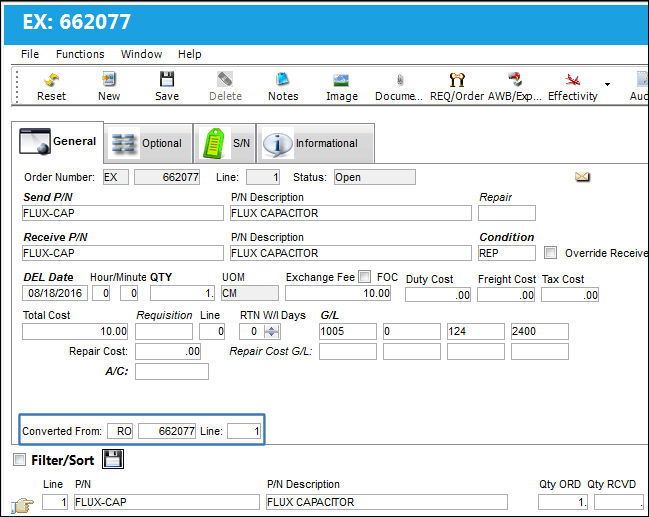
Task: Click the G/L field showing 124
Action: click(476, 332)
